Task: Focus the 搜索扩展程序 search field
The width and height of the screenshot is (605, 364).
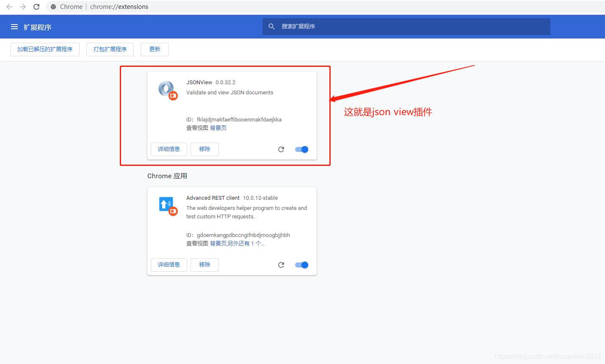Action: [406, 26]
